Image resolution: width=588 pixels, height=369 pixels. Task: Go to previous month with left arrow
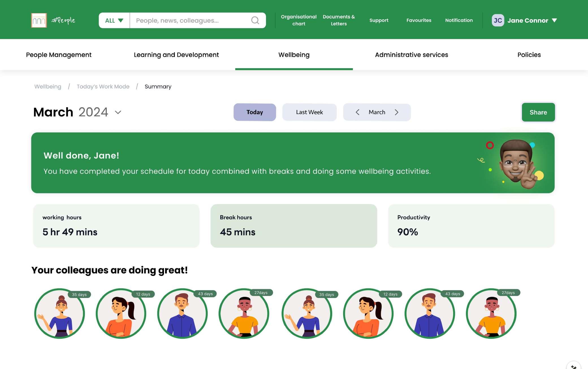pyautogui.click(x=358, y=112)
